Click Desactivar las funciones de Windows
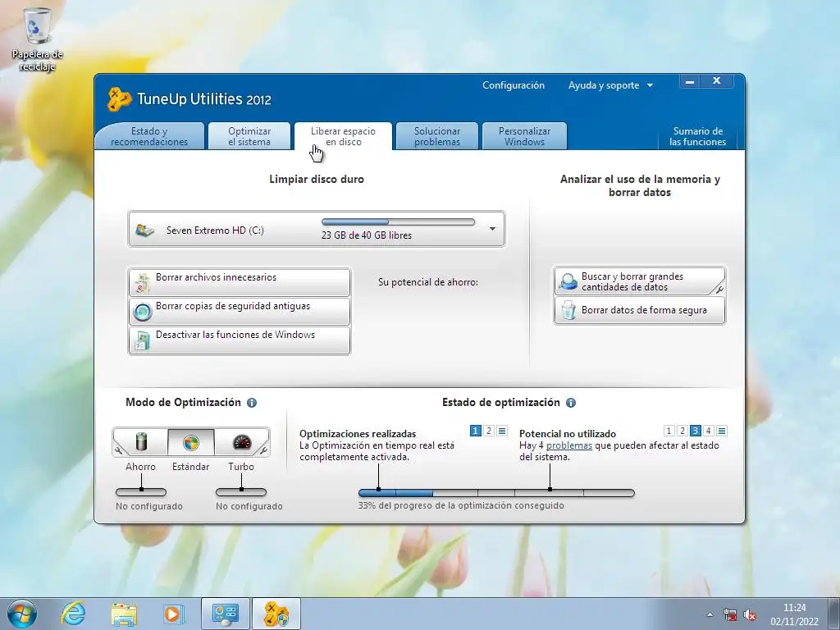 [x=240, y=340]
